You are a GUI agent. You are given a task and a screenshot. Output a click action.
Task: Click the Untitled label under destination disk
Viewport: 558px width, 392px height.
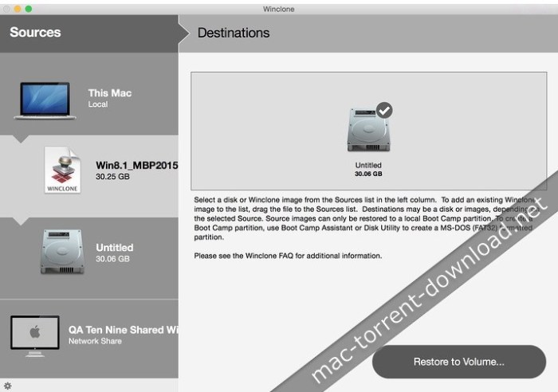367,165
